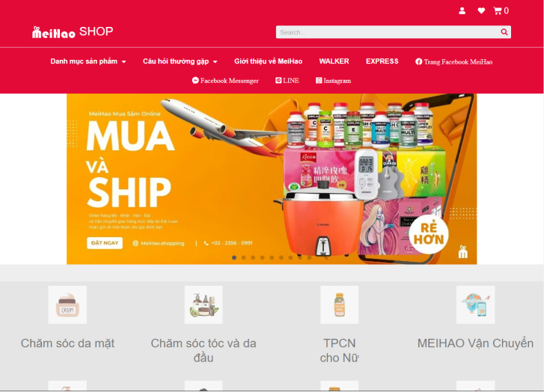Open the user account icon
The image size is (544, 392).
tap(462, 10)
